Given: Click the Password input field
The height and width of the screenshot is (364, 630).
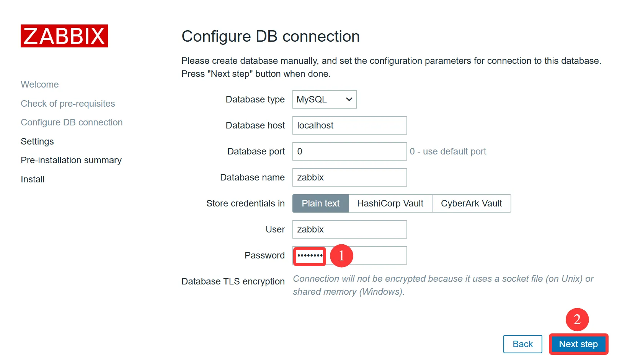Looking at the screenshot, I should coord(379,255).
